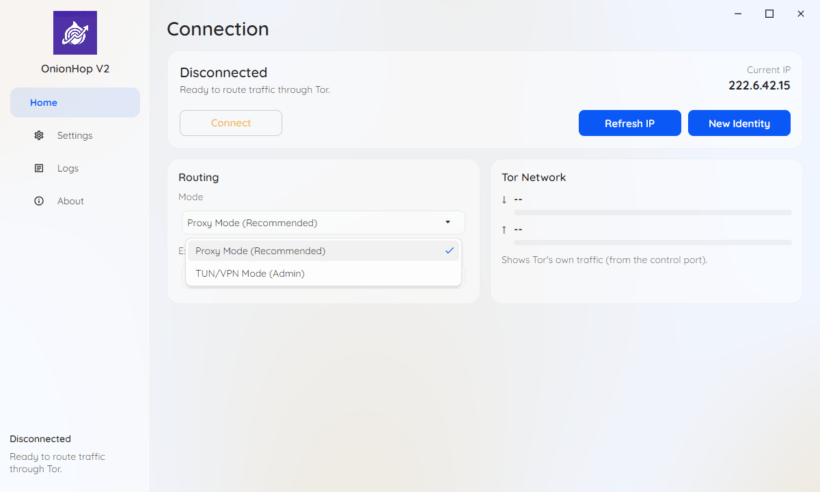Click the Logs document icon
The image size is (820, 492).
click(x=39, y=168)
